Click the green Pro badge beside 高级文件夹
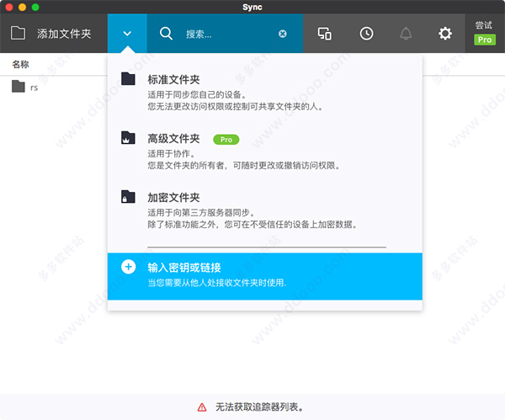The height and width of the screenshot is (420, 505). coord(226,140)
